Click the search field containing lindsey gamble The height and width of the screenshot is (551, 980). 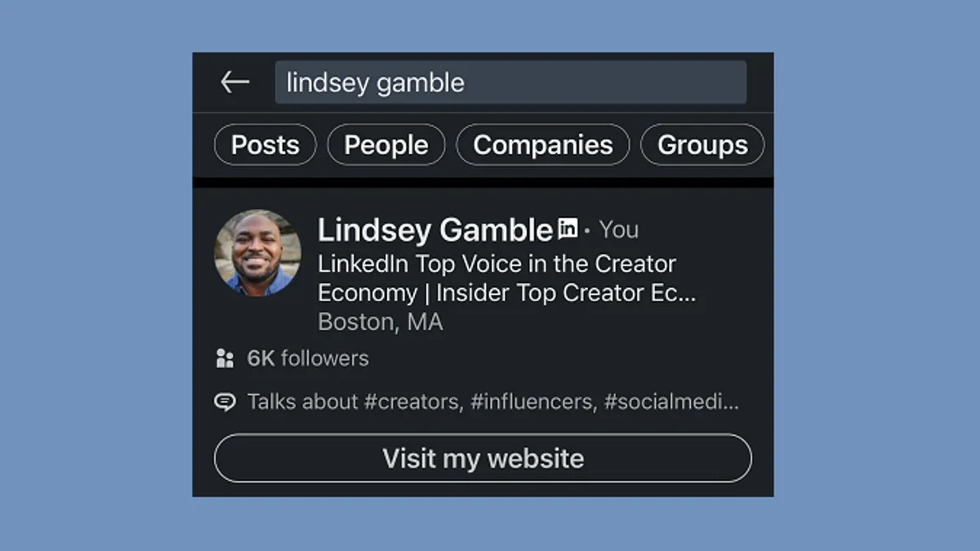[510, 82]
